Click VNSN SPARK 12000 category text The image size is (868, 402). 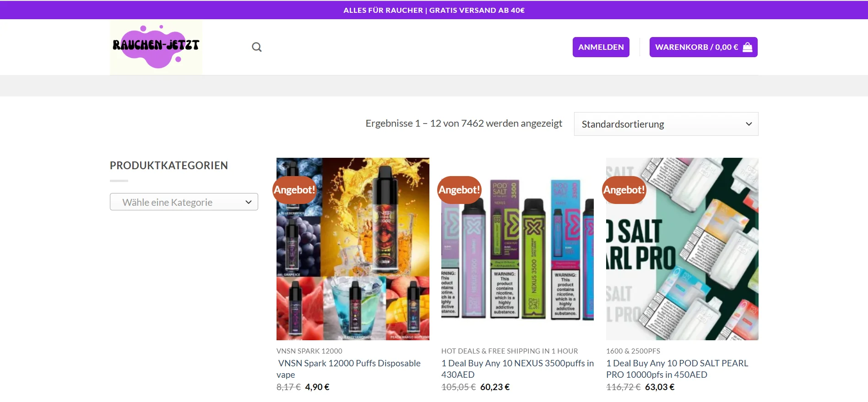point(309,351)
